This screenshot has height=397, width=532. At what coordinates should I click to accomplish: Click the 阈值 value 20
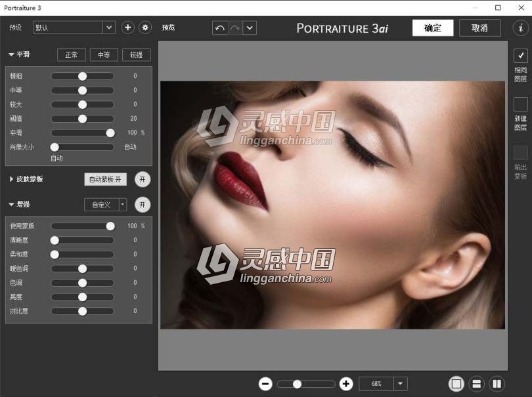[x=133, y=119]
